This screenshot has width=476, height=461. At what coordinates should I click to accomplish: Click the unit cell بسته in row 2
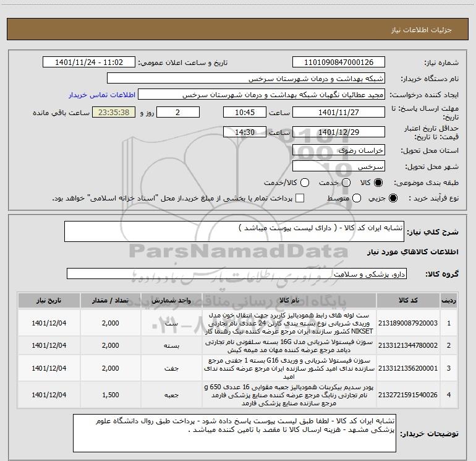coord(171,346)
